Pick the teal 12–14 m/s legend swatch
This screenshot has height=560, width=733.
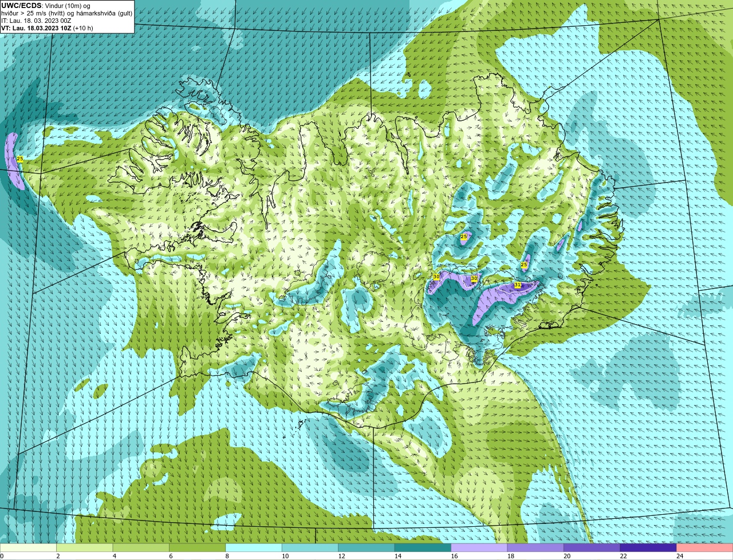(x=366, y=547)
